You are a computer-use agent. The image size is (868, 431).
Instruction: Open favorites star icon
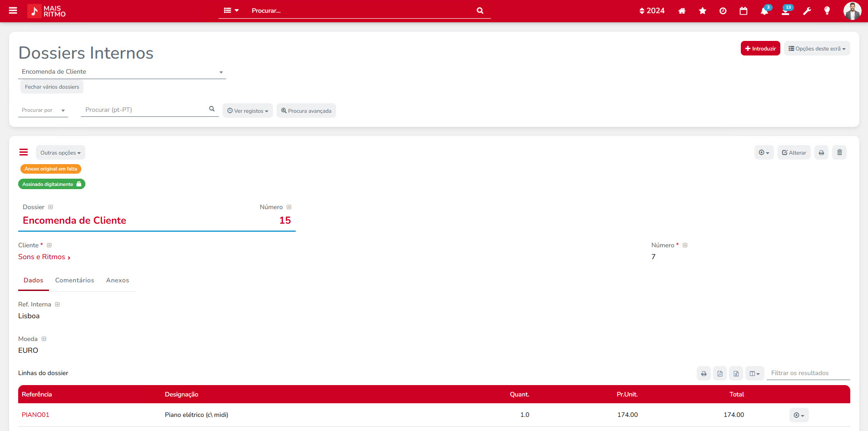click(x=702, y=11)
